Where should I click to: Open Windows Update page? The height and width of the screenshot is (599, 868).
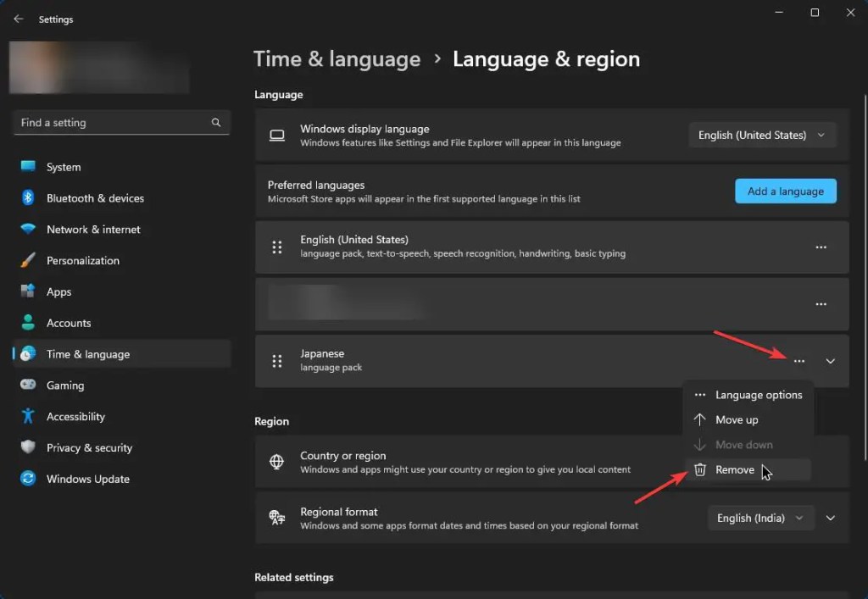pyautogui.click(x=121, y=479)
